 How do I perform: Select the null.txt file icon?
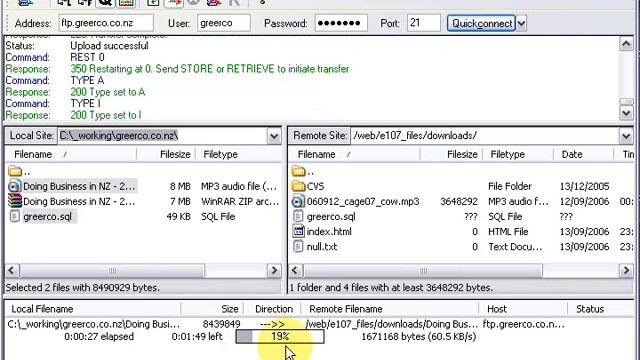pos(298,247)
